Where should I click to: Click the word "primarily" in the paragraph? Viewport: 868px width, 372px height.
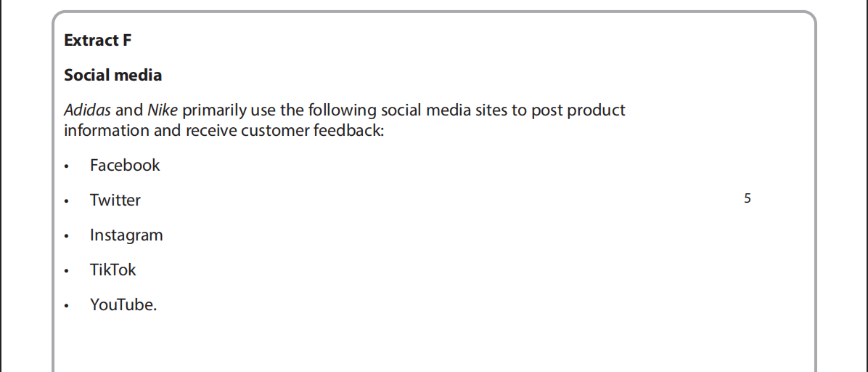pyautogui.click(x=213, y=110)
